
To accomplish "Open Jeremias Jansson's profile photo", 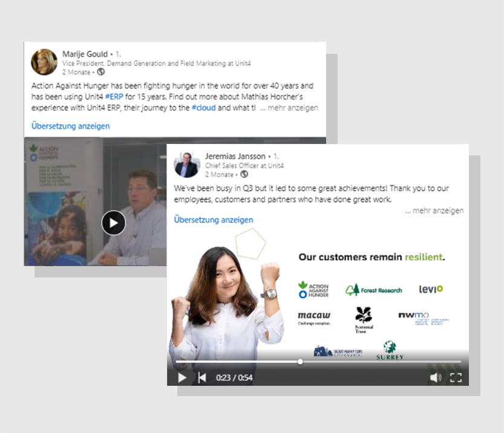I will coord(187,164).
